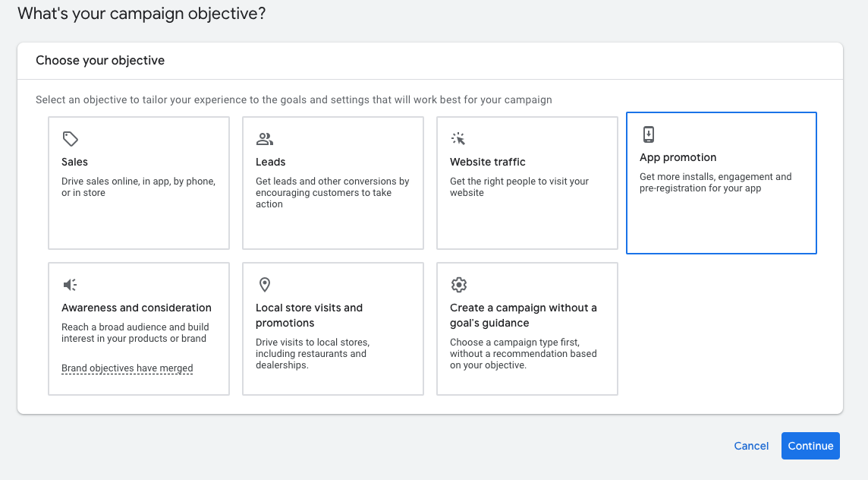The image size is (868, 480).
Task: Open the Brand objectives have merged link
Action: point(127,368)
